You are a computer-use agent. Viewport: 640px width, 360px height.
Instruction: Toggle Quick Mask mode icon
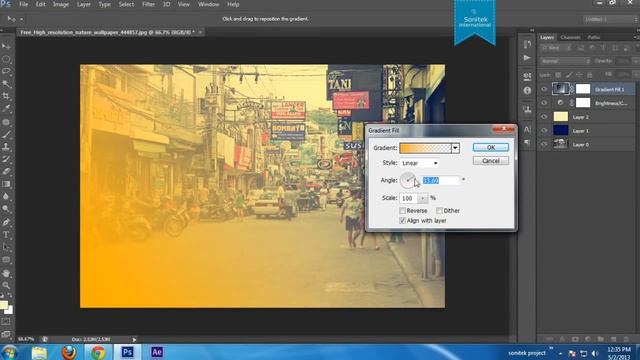[x=6, y=322]
